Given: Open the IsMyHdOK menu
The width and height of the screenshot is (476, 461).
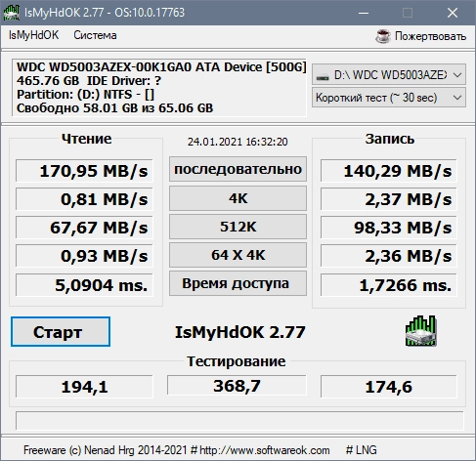Looking at the screenshot, I should (x=33, y=35).
